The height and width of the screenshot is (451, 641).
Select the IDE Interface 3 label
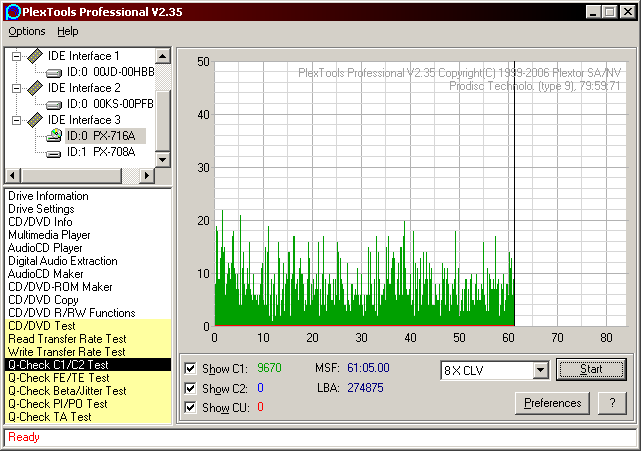pyautogui.click(x=84, y=120)
